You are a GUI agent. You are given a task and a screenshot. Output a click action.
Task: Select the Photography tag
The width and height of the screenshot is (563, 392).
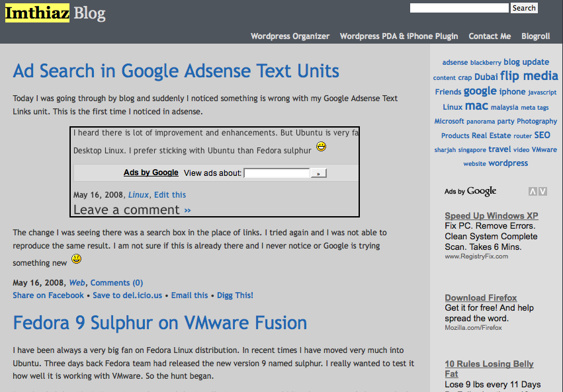pyautogui.click(x=537, y=121)
